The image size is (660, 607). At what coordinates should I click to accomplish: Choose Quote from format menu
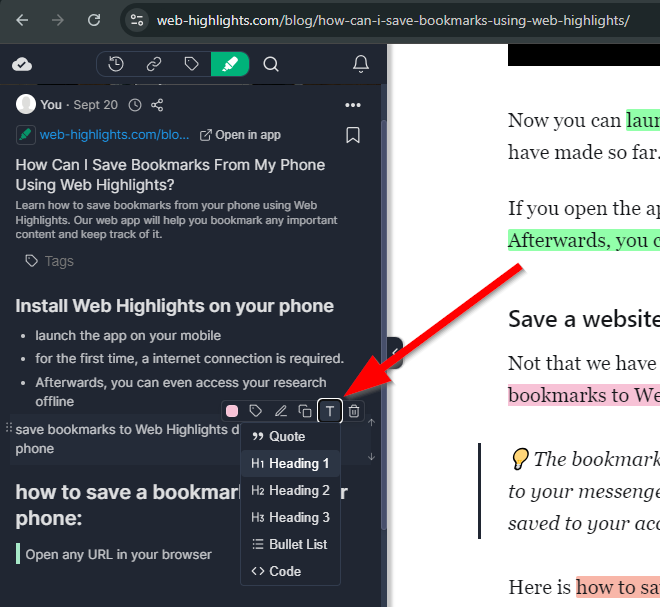point(290,437)
